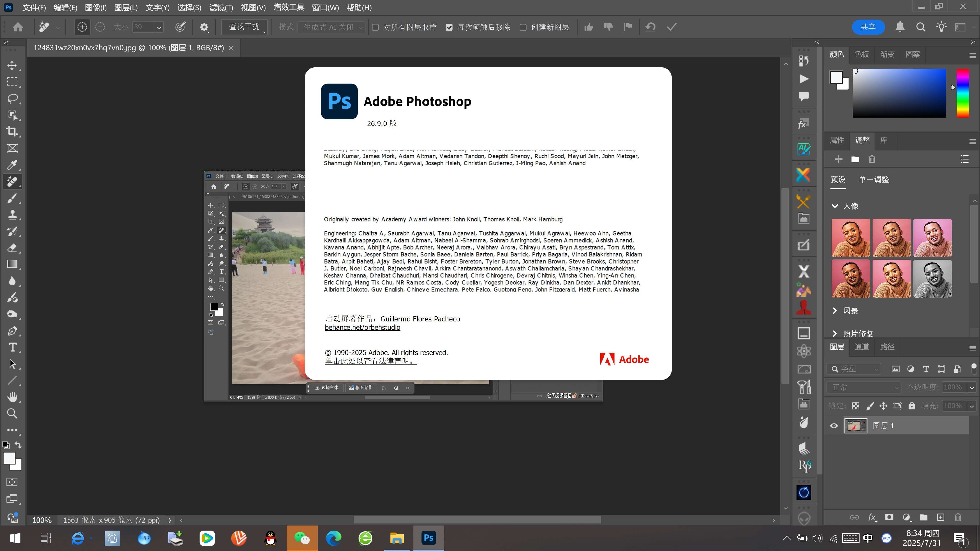The image size is (980, 551).
Task: Click the foreground color swatch in toolbar
Action: tap(9, 458)
